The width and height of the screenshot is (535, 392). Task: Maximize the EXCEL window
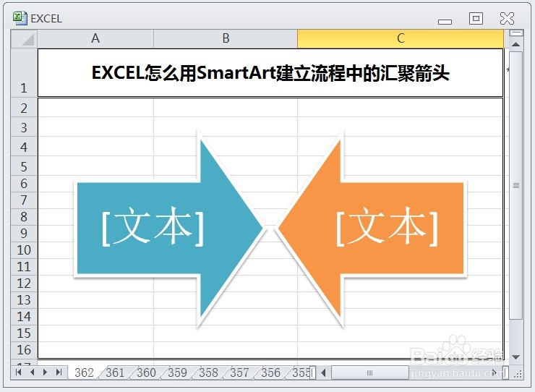point(476,18)
